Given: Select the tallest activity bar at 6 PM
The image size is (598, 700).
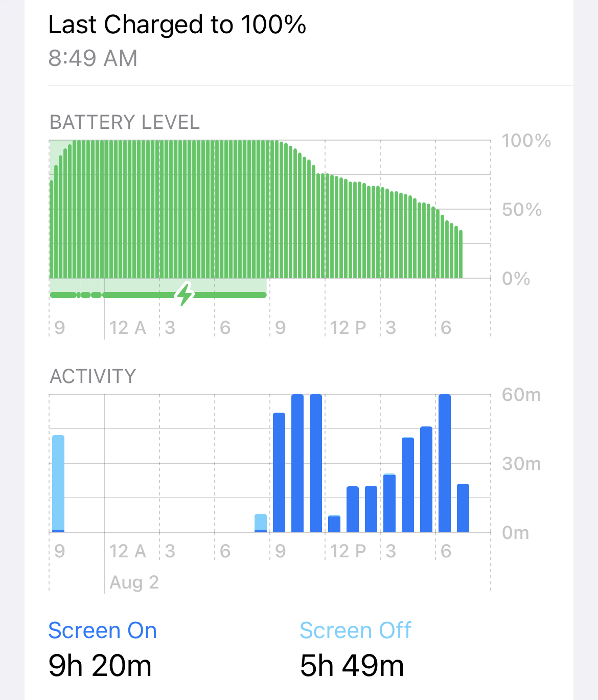Looking at the screenshot, I should click(445, 463).
